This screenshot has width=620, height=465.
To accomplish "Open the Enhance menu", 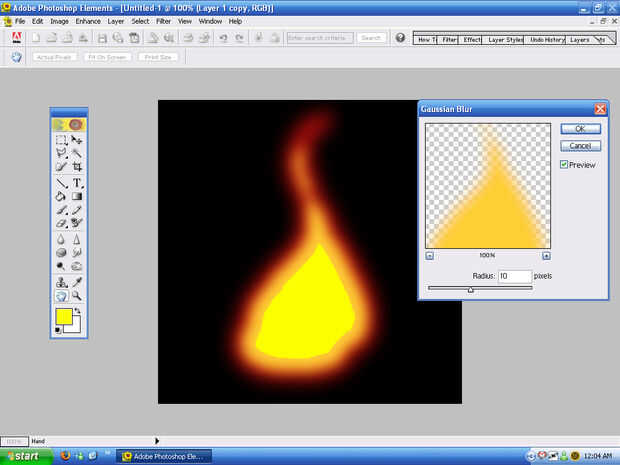I will point(88,21).
